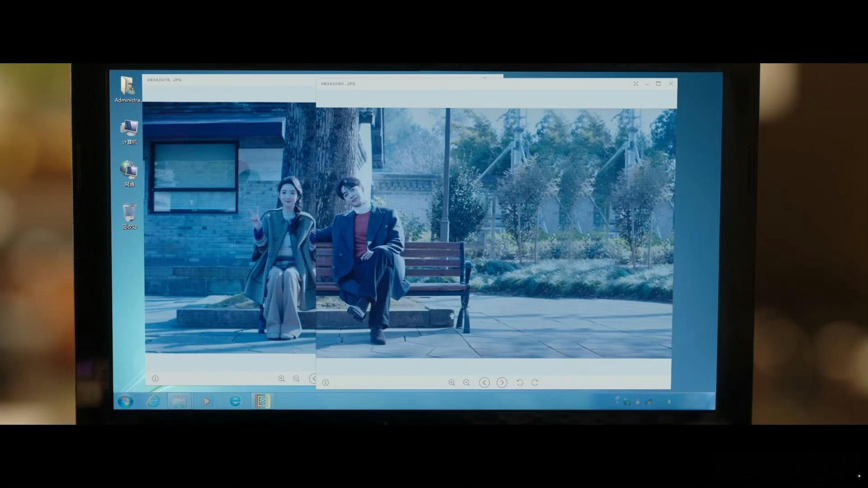Zoom in on the CN3A2078 photo
Screen dimensions: 868x488
281,379
